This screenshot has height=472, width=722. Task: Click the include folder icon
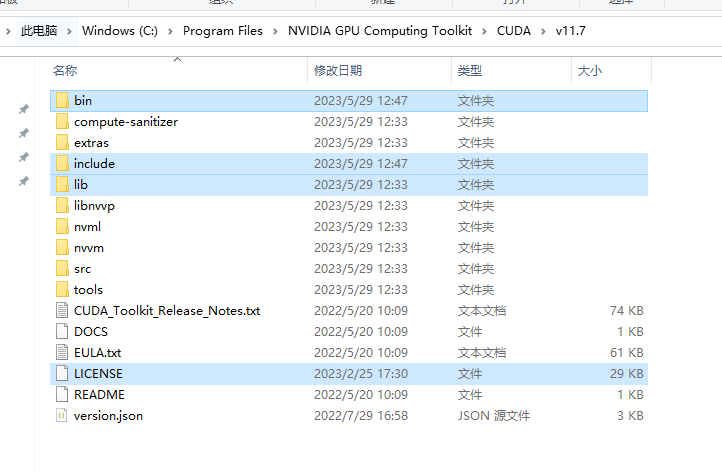click(62, 163)
